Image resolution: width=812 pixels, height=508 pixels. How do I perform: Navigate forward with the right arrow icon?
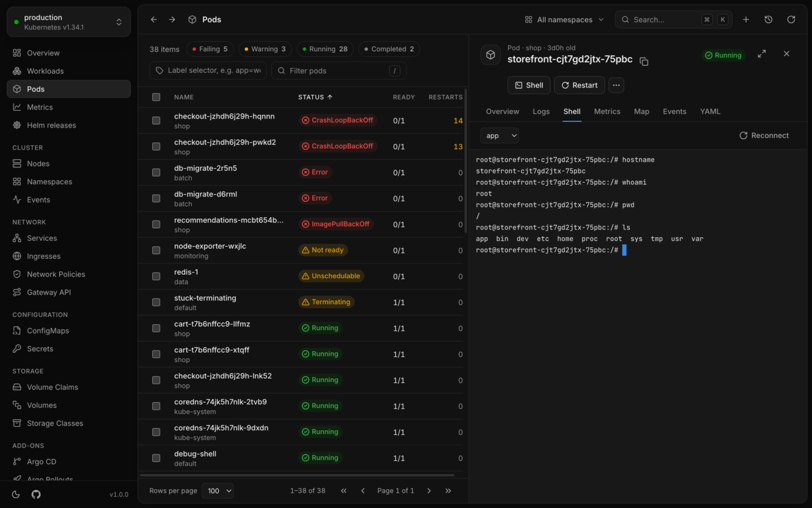click(x=172, y=19)
